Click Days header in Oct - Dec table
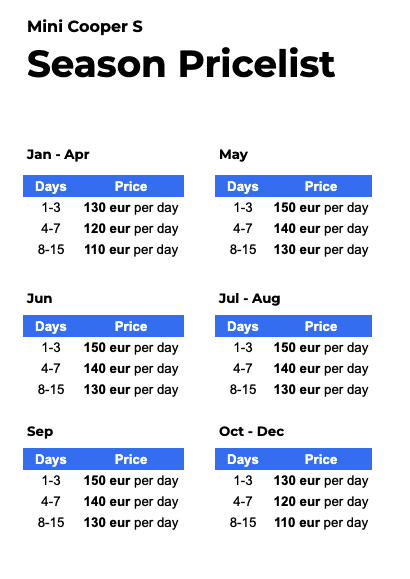Screen dimensions: 410x579 click(243, 460)
